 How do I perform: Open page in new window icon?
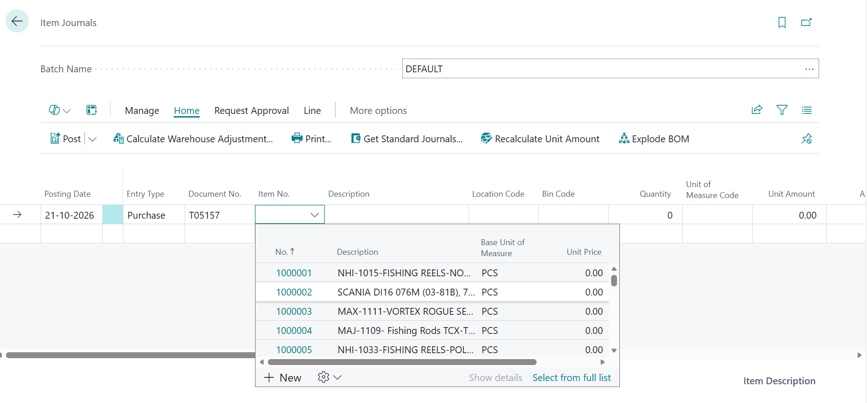point(806,22)
